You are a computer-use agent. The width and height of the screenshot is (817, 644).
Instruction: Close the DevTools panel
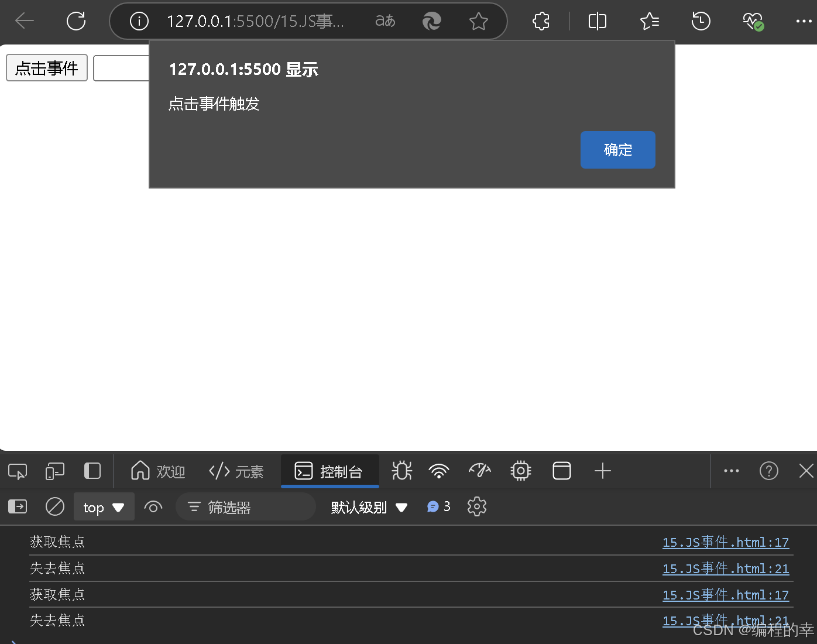point(806,471)
